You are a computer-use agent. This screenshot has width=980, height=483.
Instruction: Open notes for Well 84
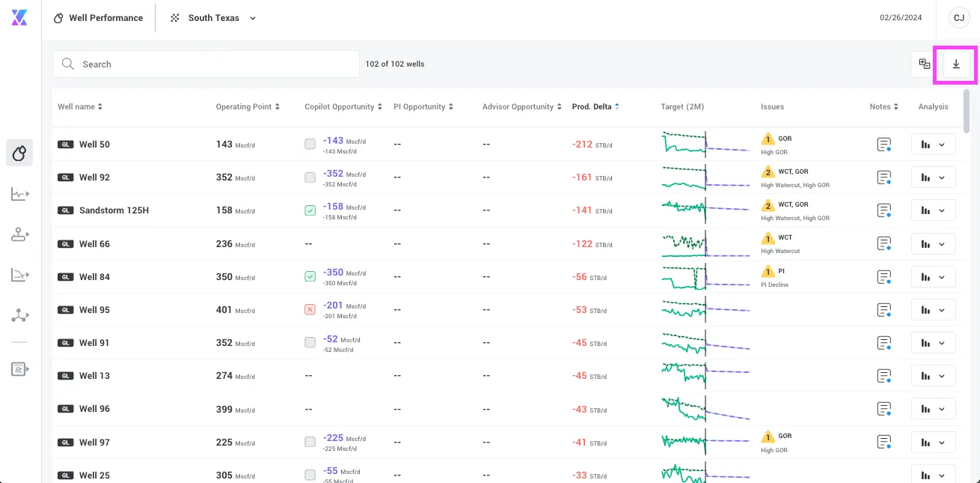tap(884, 277)
